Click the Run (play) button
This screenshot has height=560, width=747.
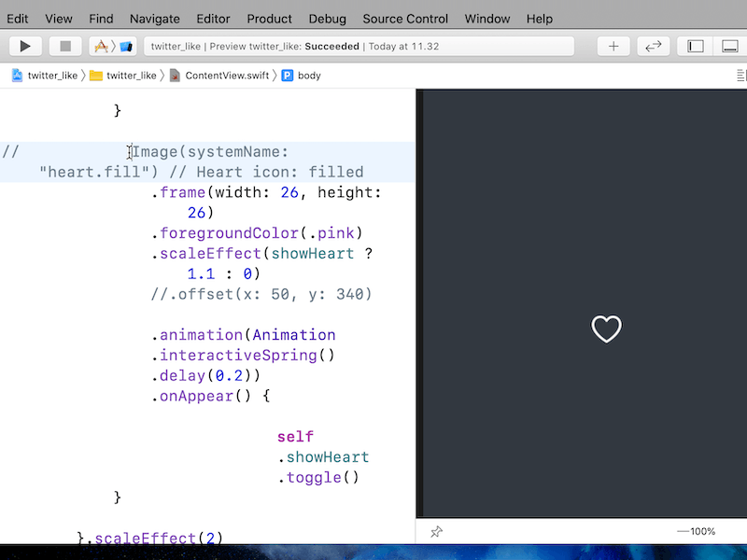[x=25, y=46]
